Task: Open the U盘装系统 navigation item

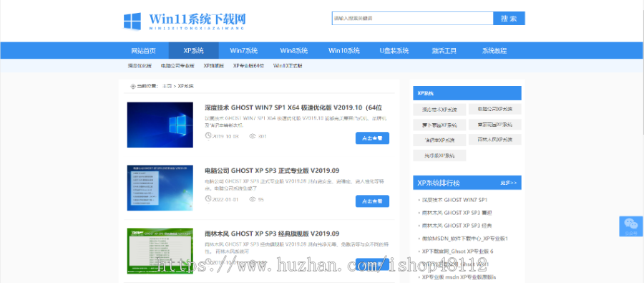Action: coord(394,51)
